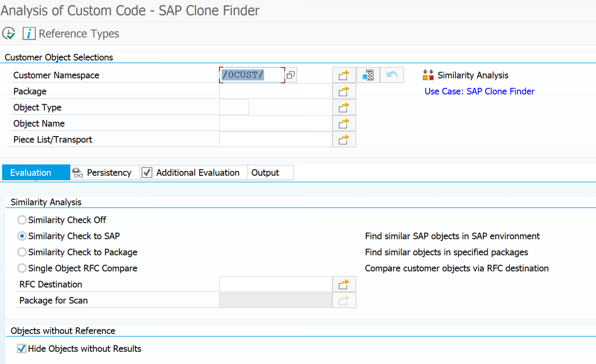Click inside the Object Type input field
This screenshot has width=596, height=364.
tap(233, 107)
